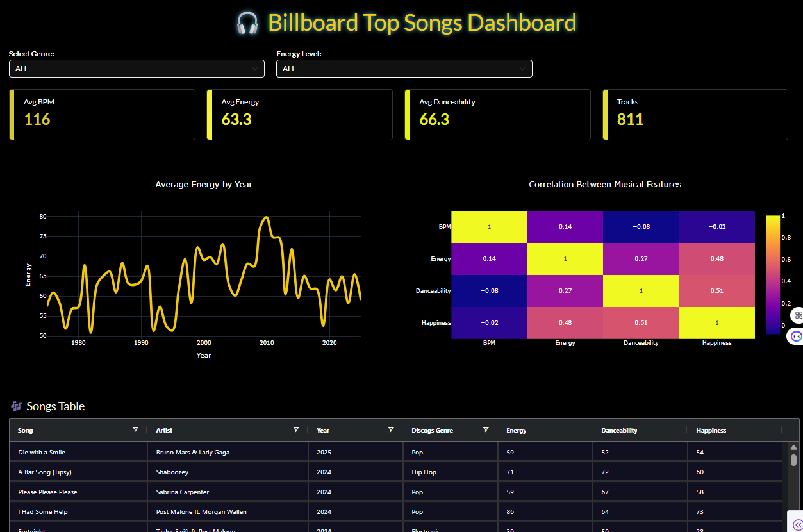
Task: Sort table by Happiness column header
Action: (x=711, y=431)
